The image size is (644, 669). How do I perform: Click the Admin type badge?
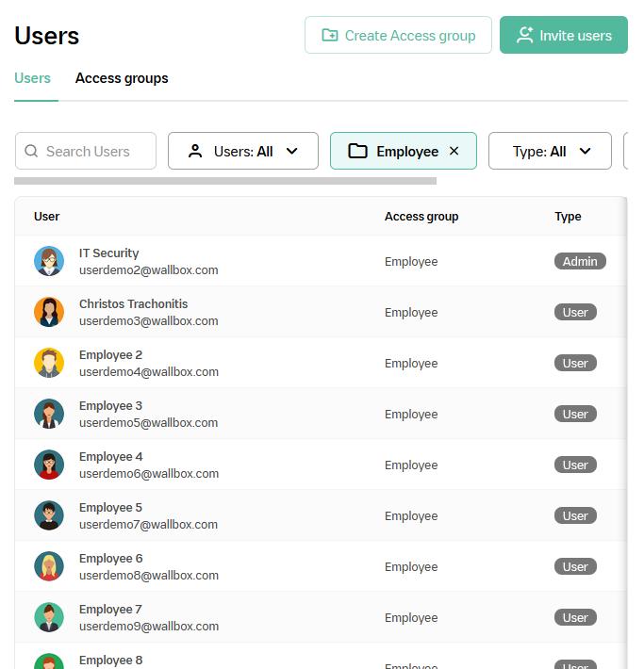(x=580, y=261)
